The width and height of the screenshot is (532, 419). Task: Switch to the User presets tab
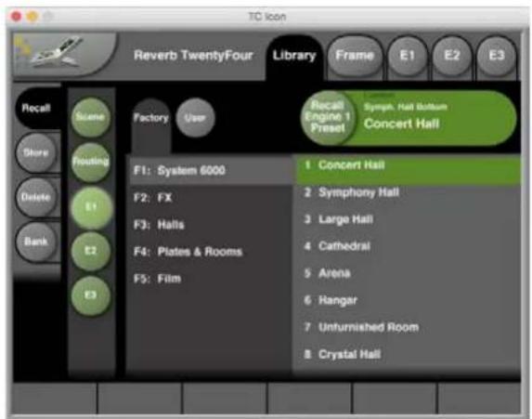(195, 118)
